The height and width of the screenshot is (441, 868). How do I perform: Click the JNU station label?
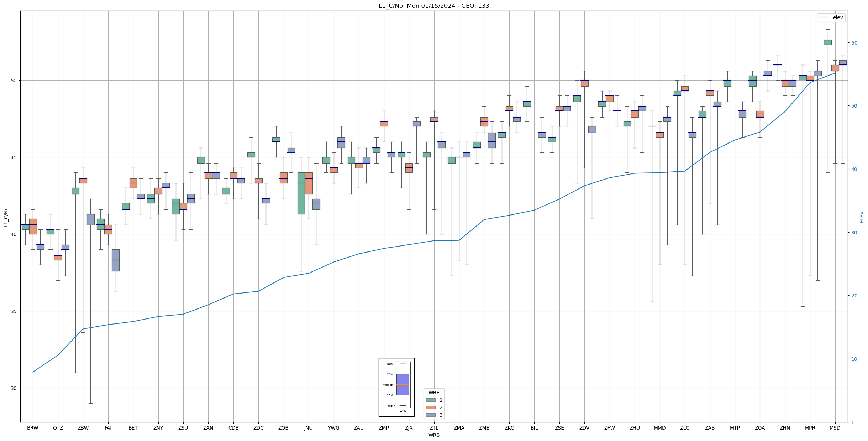pos(309,428)
